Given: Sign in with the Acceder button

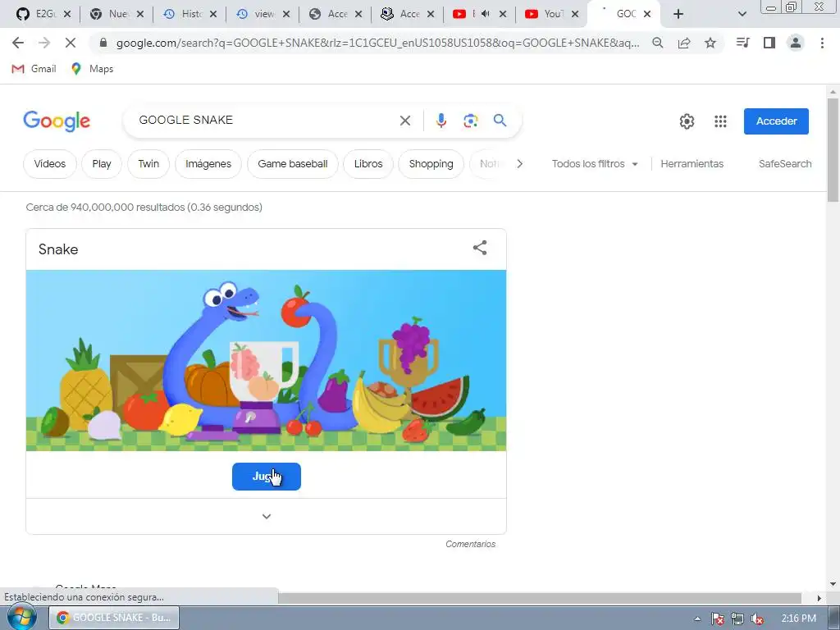Looking at the screenshot, I should (x=776, y=121).
